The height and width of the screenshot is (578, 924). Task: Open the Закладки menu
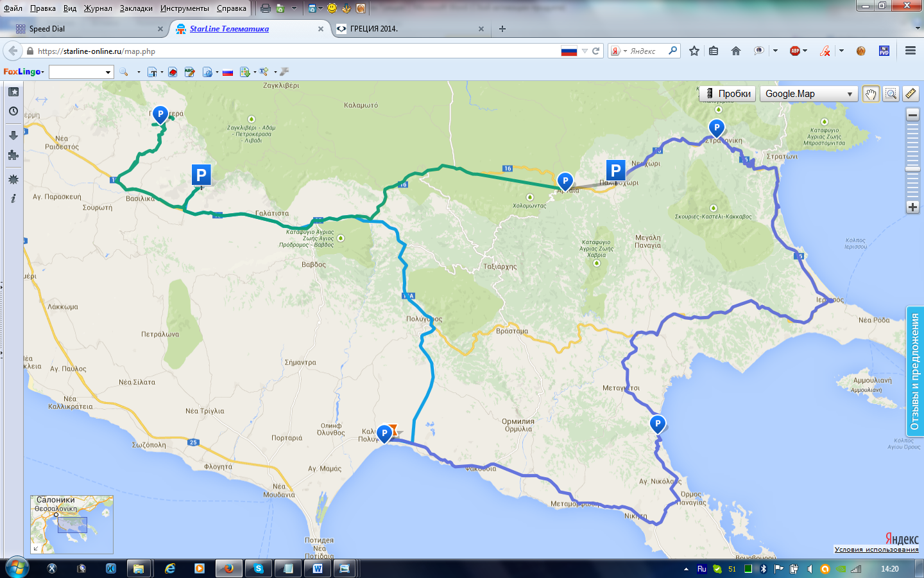pos(136,8)
